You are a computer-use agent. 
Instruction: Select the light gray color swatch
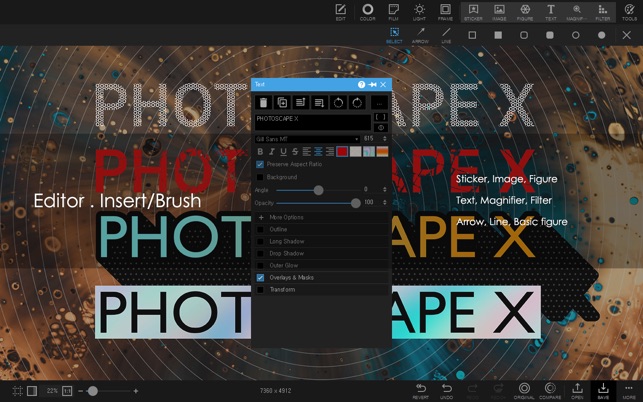(x=356, y=152)
